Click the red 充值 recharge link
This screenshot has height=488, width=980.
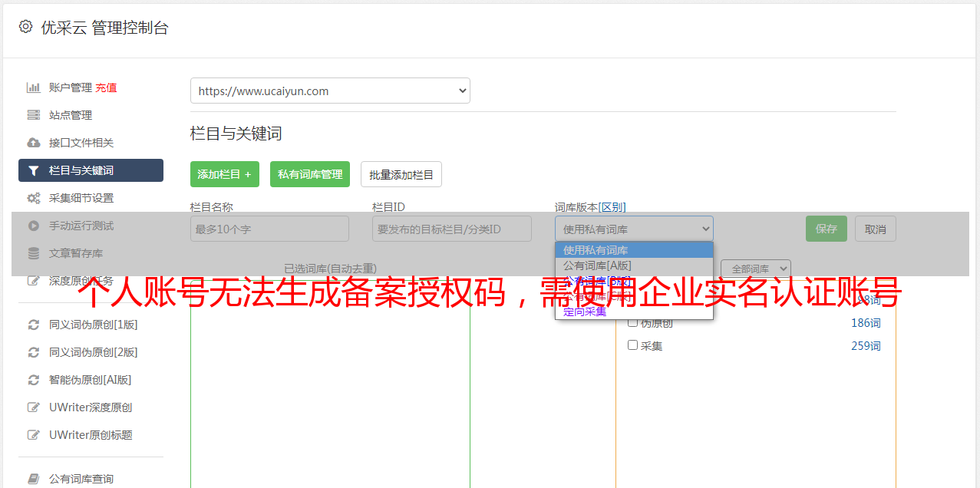tap(106, 87)
